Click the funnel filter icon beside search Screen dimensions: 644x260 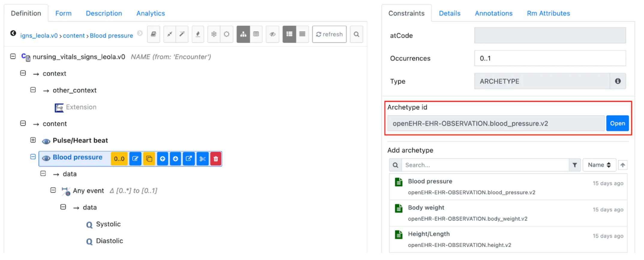pyautogui.click(x=575, y=165)
